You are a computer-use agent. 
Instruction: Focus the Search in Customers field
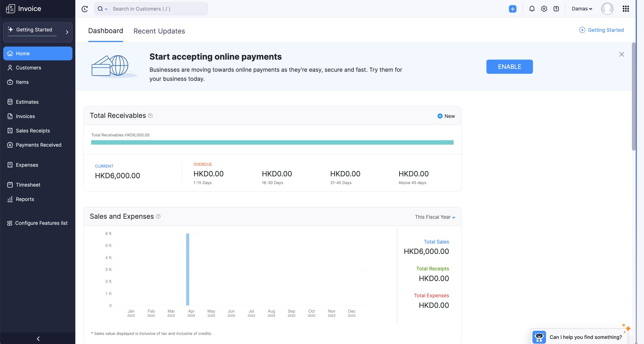point(159,9)
